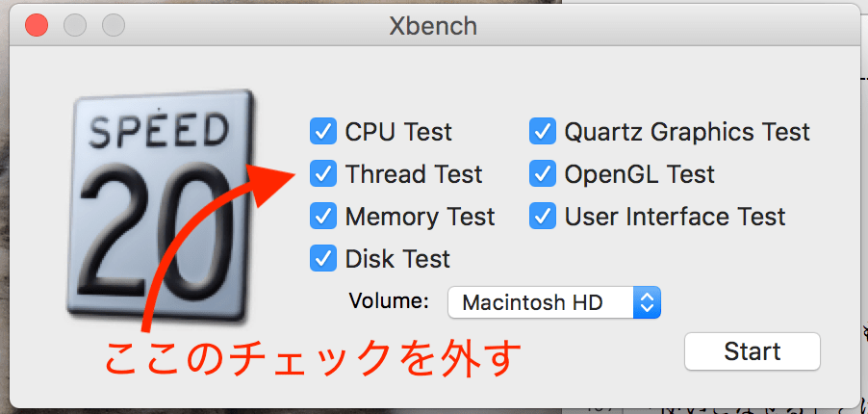The height and width of the screenshot is (414, 868).
Task: Disable the Thread Test checkbox
Action: 322,174
